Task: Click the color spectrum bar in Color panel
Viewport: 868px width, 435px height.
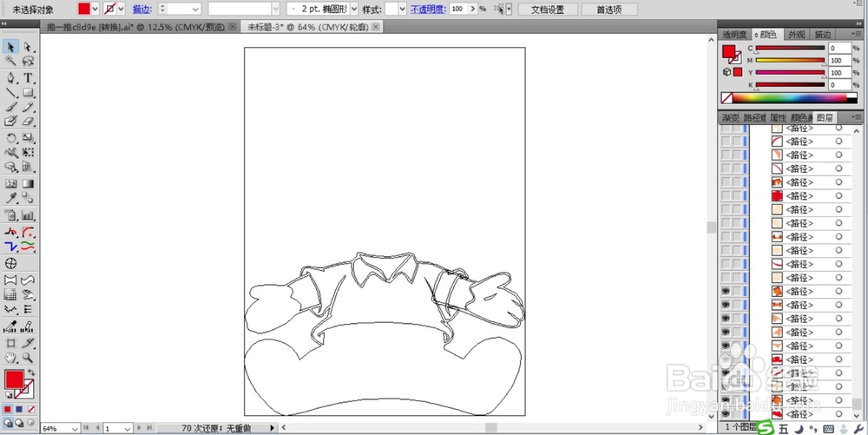Action: click(789, 98)
